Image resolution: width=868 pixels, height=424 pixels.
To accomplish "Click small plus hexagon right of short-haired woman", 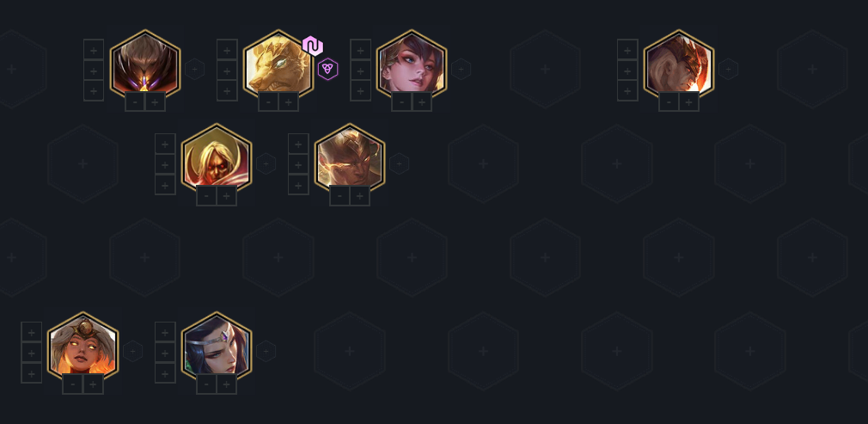I will coord(462,70).
